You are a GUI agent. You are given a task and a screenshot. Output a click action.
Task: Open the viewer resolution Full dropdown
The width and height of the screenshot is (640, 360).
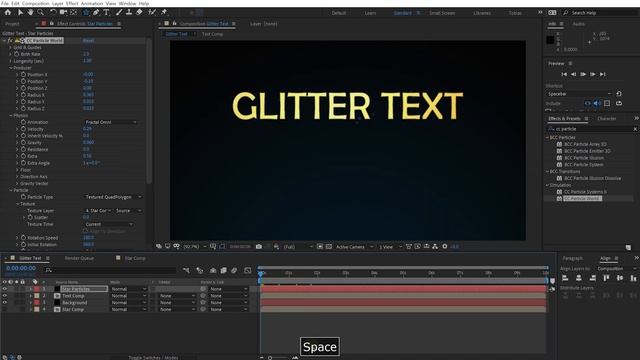point(298,247)
